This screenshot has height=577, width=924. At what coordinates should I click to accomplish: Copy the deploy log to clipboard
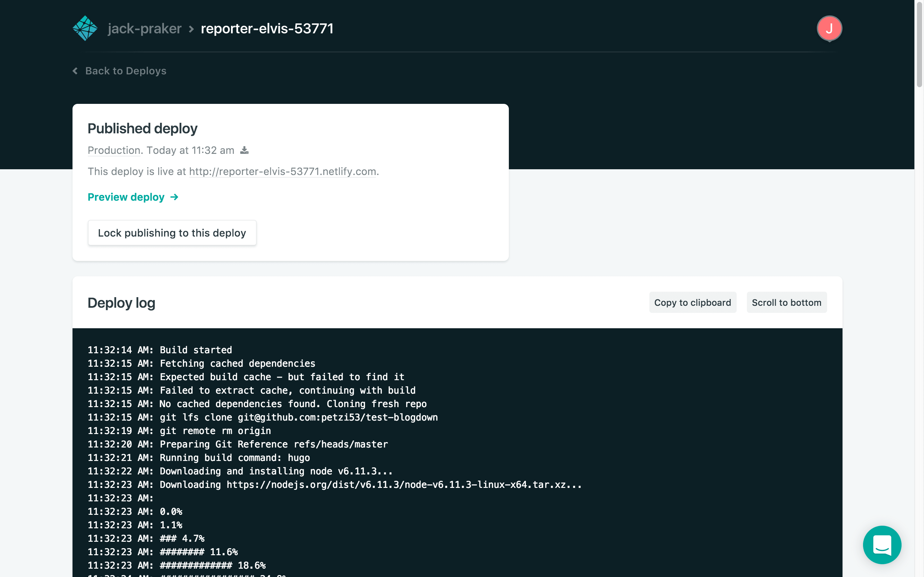(692, 303)
